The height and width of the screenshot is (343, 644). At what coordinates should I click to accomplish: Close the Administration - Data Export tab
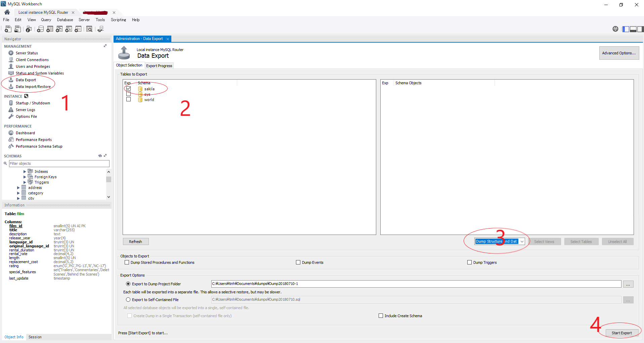pyautogui.click(x=168, y=39)
